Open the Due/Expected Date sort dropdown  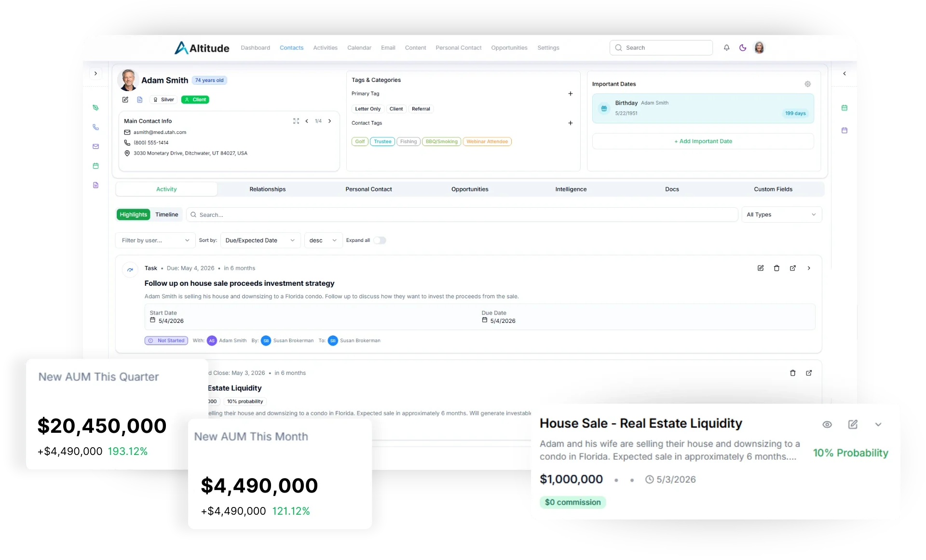coord(259,240)
